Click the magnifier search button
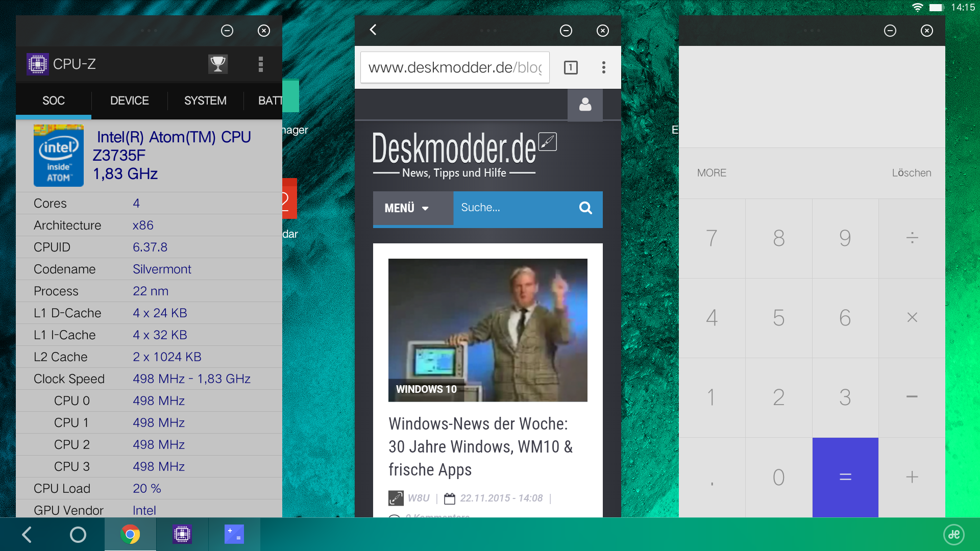The height and width of the screenshot is (551, 980). (585, 208)
